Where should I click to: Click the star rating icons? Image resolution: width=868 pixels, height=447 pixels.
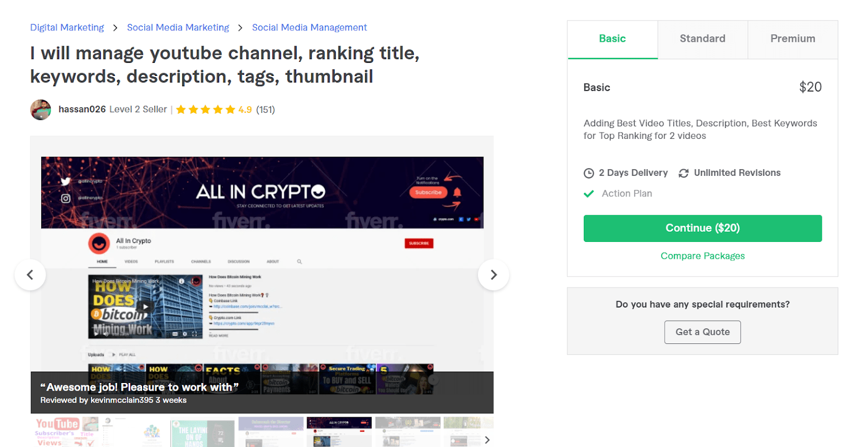coord(206,110)
